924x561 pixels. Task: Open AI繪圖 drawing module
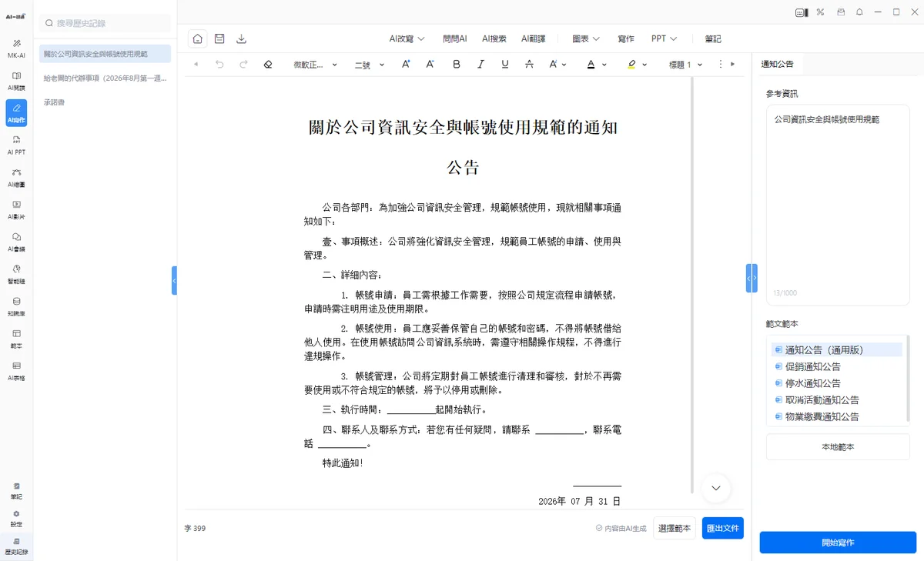(16, 177)
